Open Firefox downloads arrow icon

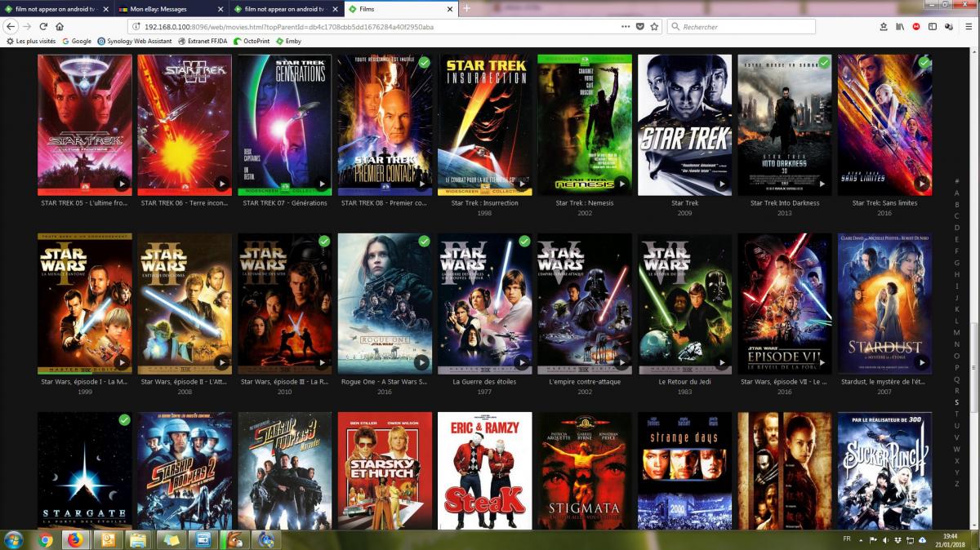[883, 26]
